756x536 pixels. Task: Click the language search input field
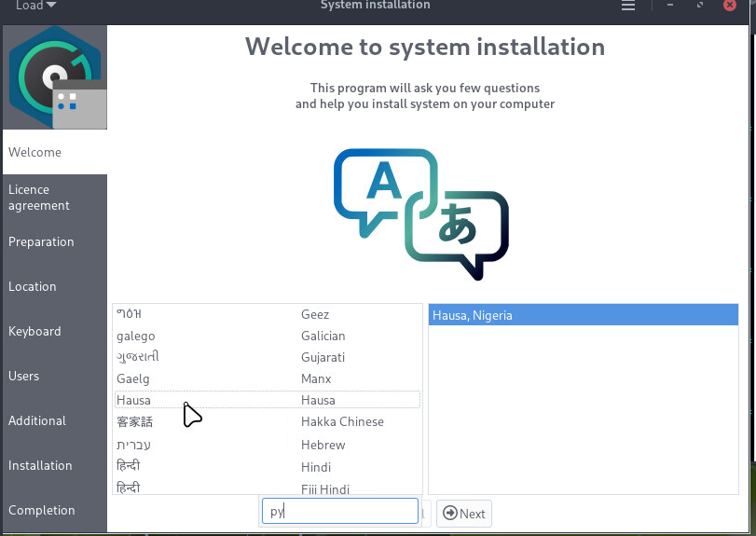340,512
